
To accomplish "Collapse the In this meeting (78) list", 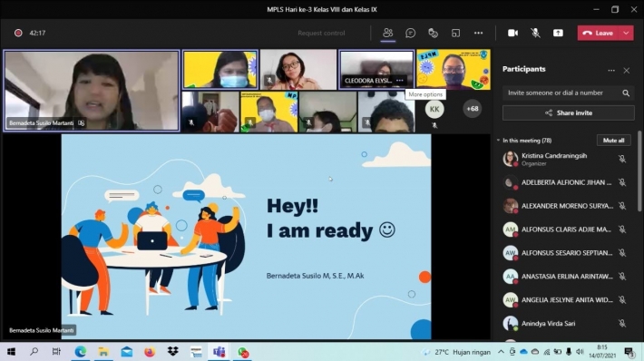I will click(x=498, y=141).
